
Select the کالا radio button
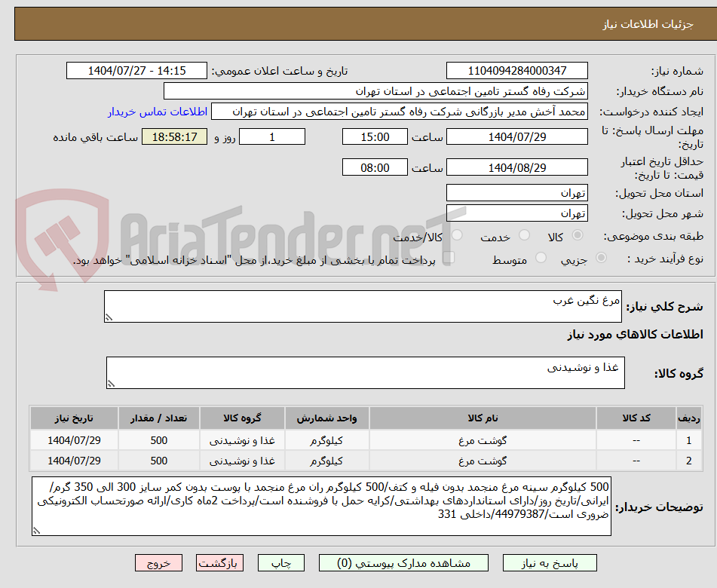[x=578, y=236]
